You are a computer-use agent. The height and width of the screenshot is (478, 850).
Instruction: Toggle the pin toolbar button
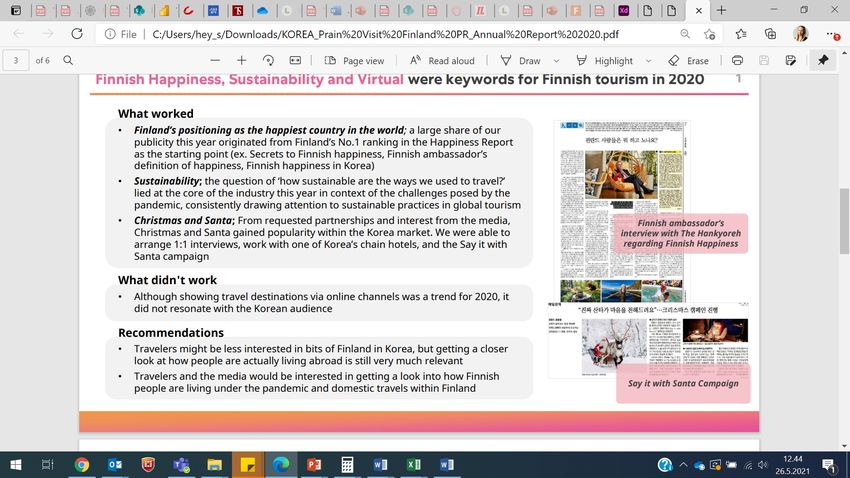823,60
